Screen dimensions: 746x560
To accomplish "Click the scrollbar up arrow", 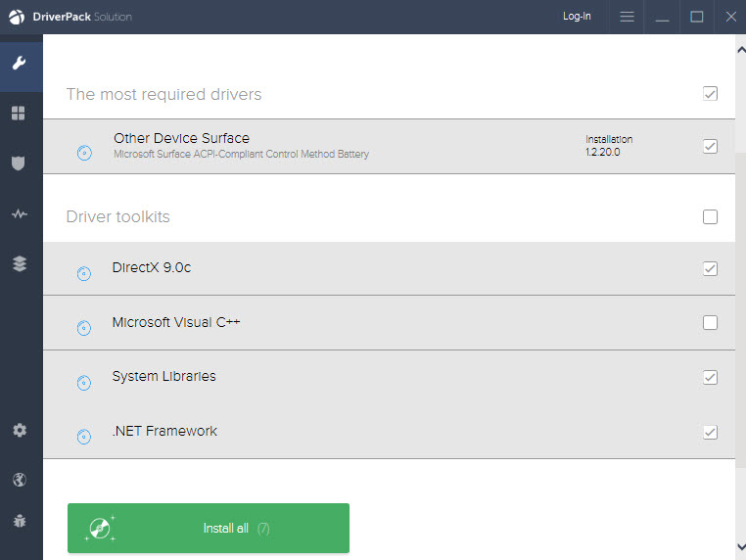I will [741, 50].
